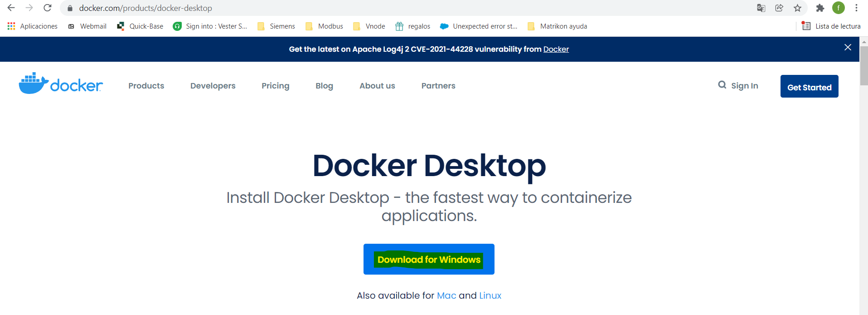Open the Developers navigation menu
Screen dimensions: 868x315
[x=213, y=86]
